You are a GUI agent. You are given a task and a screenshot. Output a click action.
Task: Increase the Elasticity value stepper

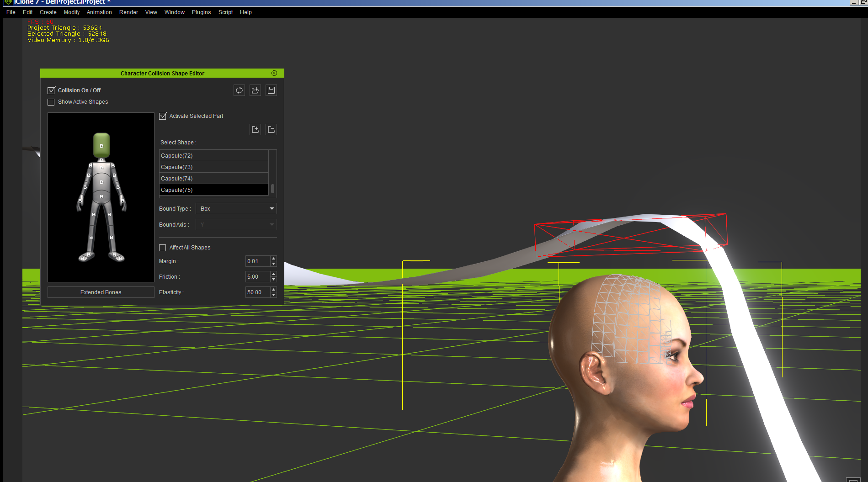273,290
